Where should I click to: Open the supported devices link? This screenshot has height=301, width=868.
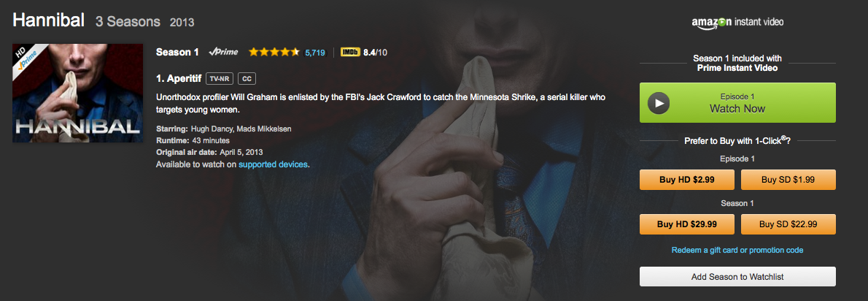point(272,164)
